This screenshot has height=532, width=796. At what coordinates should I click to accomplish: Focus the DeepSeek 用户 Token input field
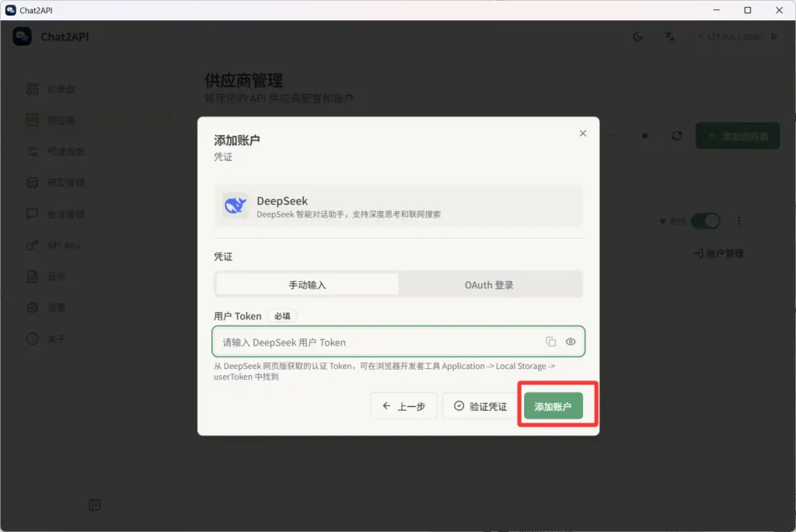(398, 342)
